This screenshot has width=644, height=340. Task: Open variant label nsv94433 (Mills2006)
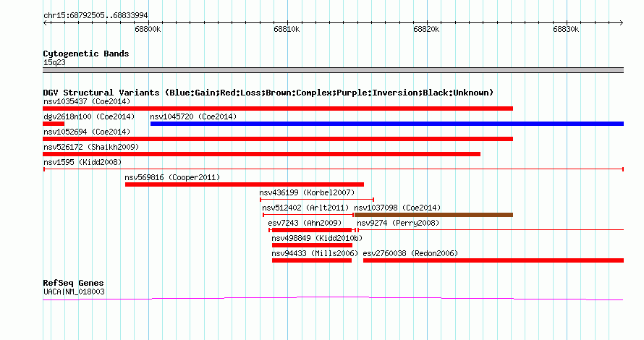click(x=315, y=253)
